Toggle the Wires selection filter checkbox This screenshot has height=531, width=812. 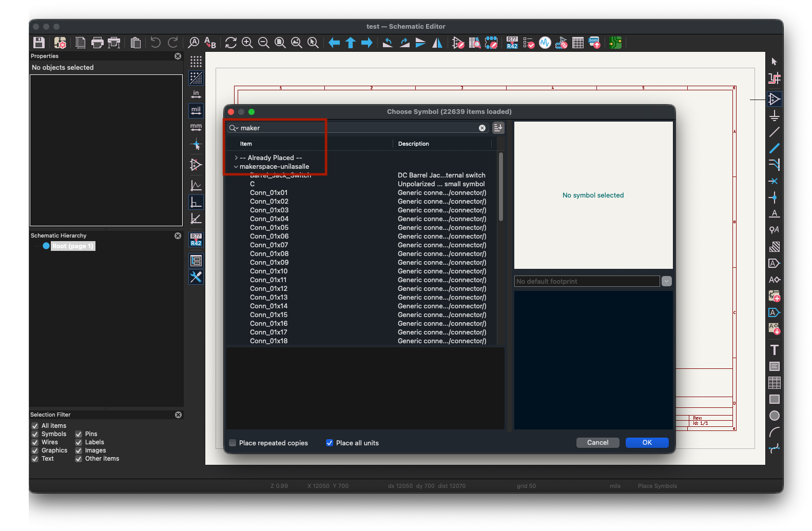click(35, 442)
